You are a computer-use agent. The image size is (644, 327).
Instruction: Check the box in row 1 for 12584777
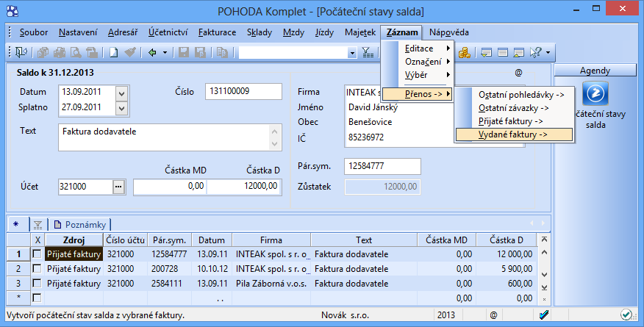[x=37, y=254]
